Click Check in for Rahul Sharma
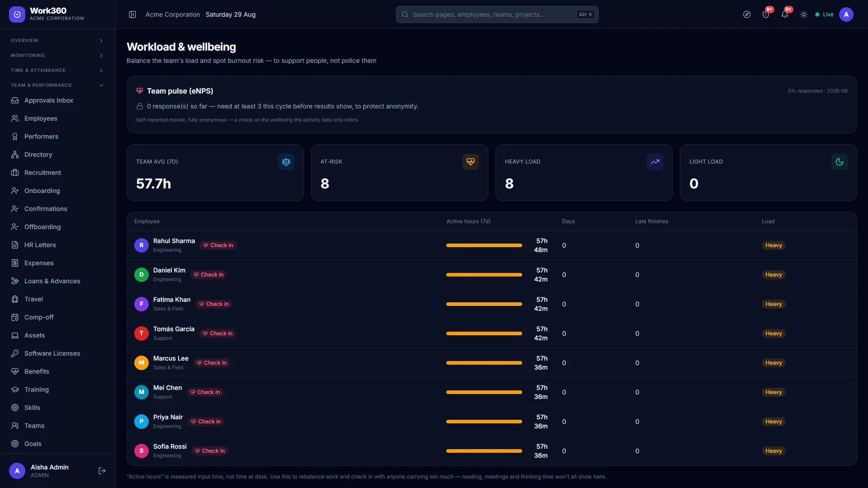The height and width of the screenshot is (488, 868). (218, 245)
